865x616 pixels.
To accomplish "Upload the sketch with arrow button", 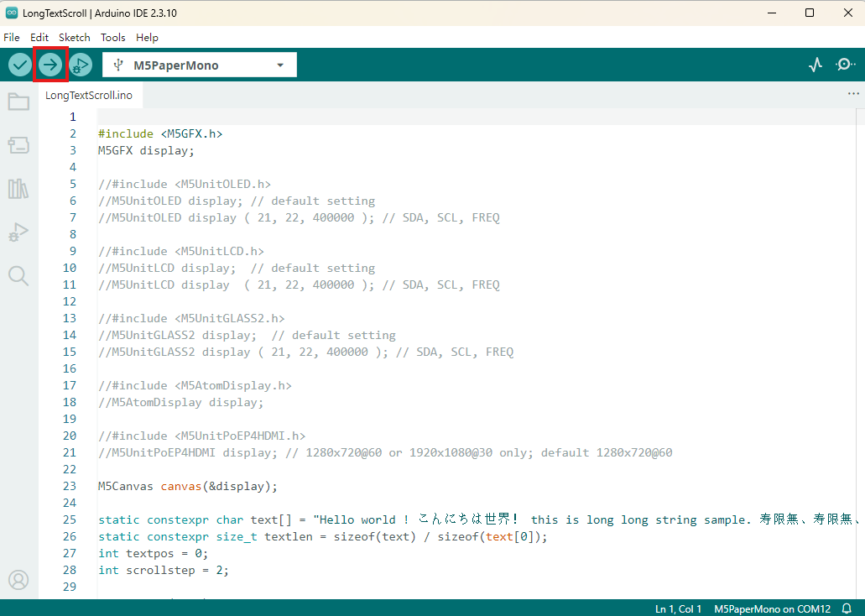I will pos(50,65).
